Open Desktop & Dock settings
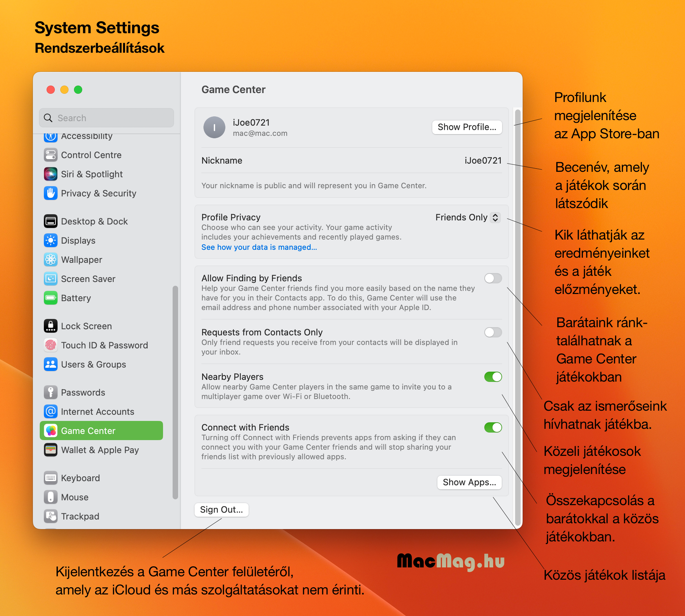The width and height of the screenshot is (685, 616). click(101, 221)
